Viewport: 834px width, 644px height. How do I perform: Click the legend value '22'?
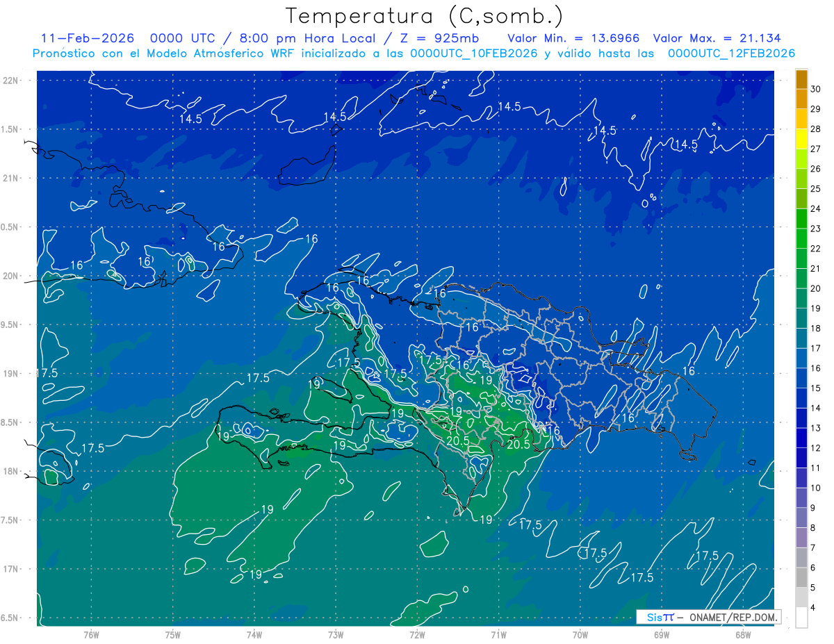[x=816, y=249]
